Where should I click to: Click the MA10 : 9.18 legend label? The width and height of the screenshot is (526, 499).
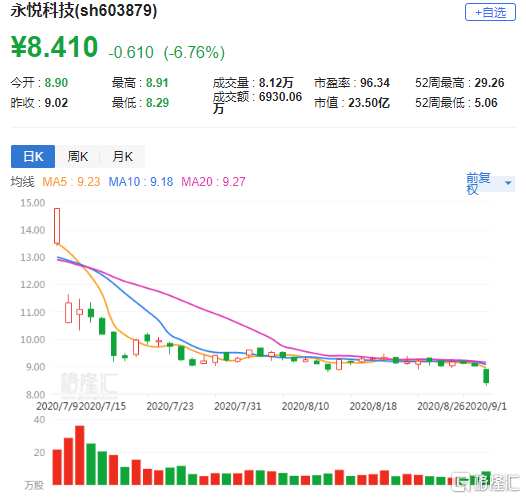click(141, 182)
